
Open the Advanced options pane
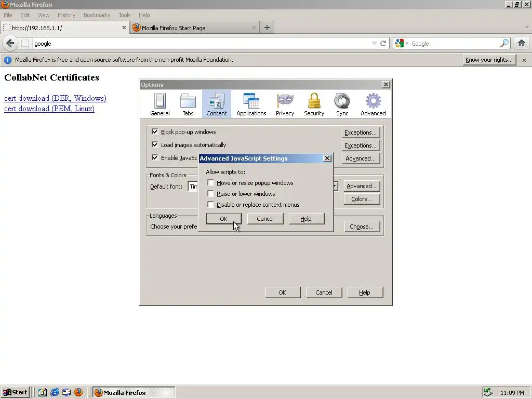(373, 104)
